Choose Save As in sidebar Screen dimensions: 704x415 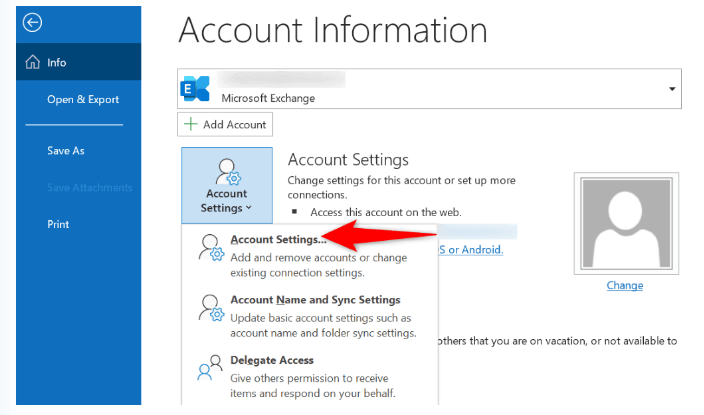click(66, 150)
